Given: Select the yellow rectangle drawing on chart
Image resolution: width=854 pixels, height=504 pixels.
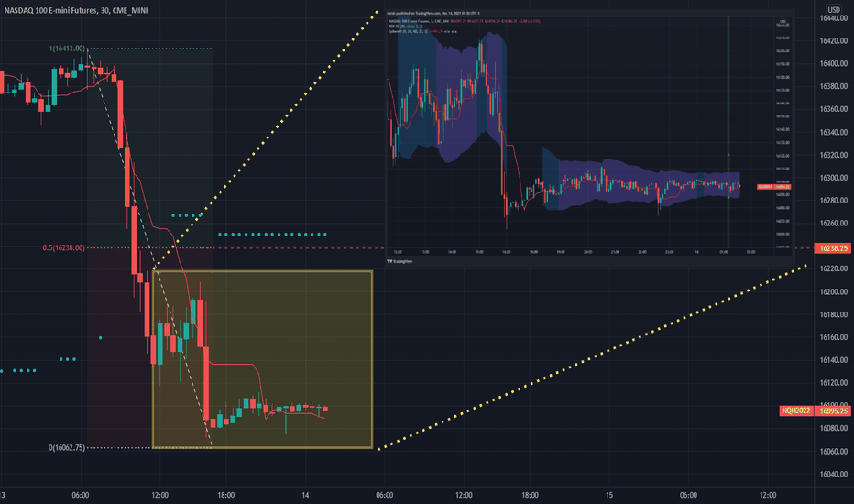Looking at the screenshot, I should click(x=262, y=359).
